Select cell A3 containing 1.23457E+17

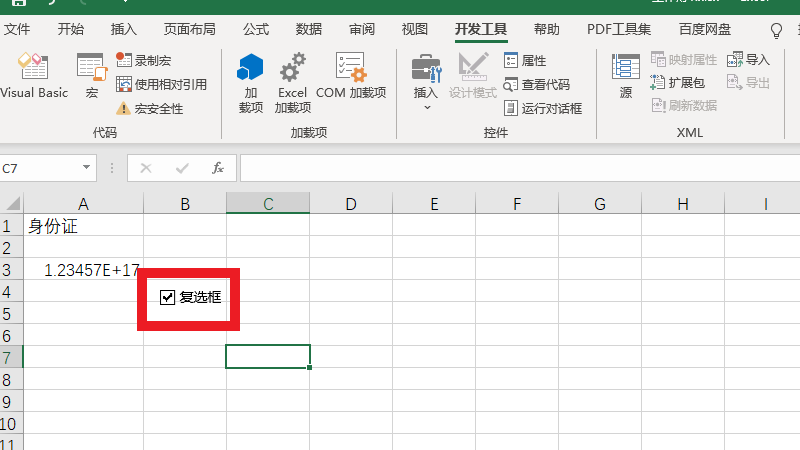click(83, 270)
